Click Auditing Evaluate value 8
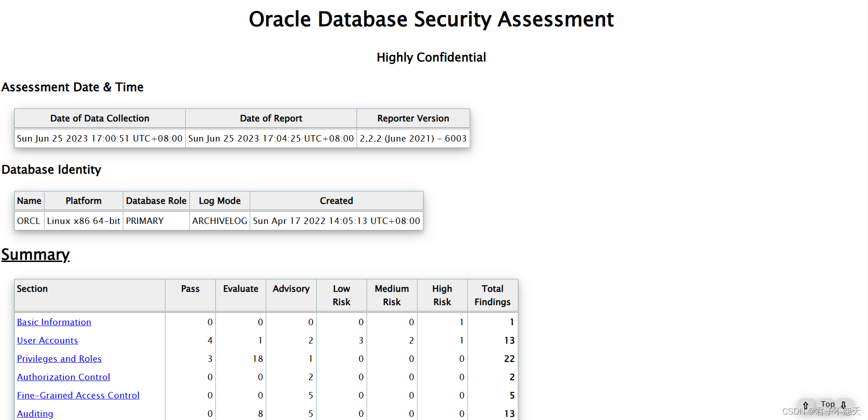This screenshot has height=420, width=868. [x=260, y=414]
